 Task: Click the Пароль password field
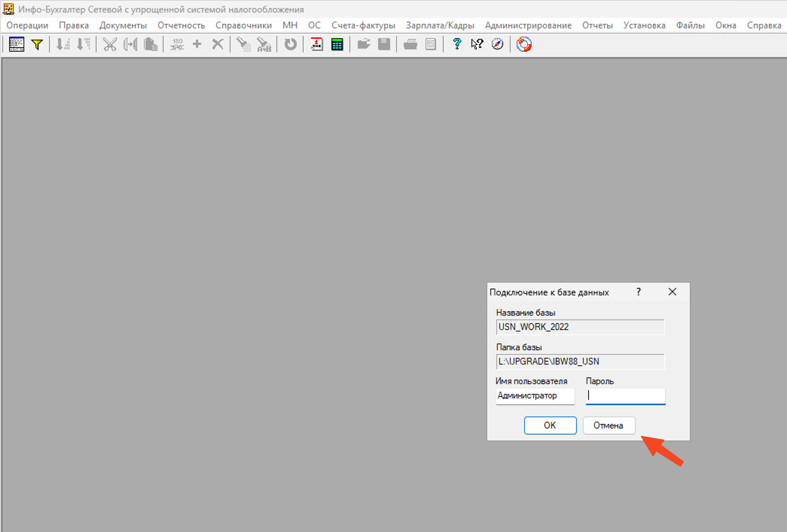tap(625, 396)
